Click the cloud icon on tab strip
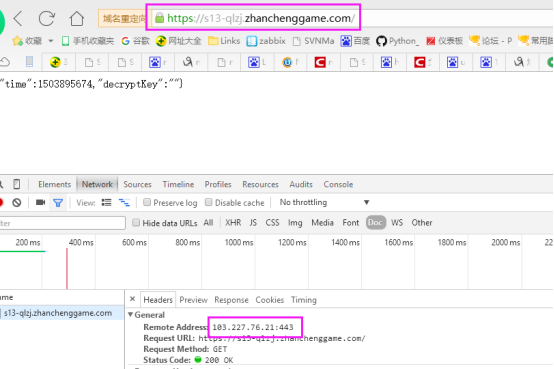 click(5, 62)
